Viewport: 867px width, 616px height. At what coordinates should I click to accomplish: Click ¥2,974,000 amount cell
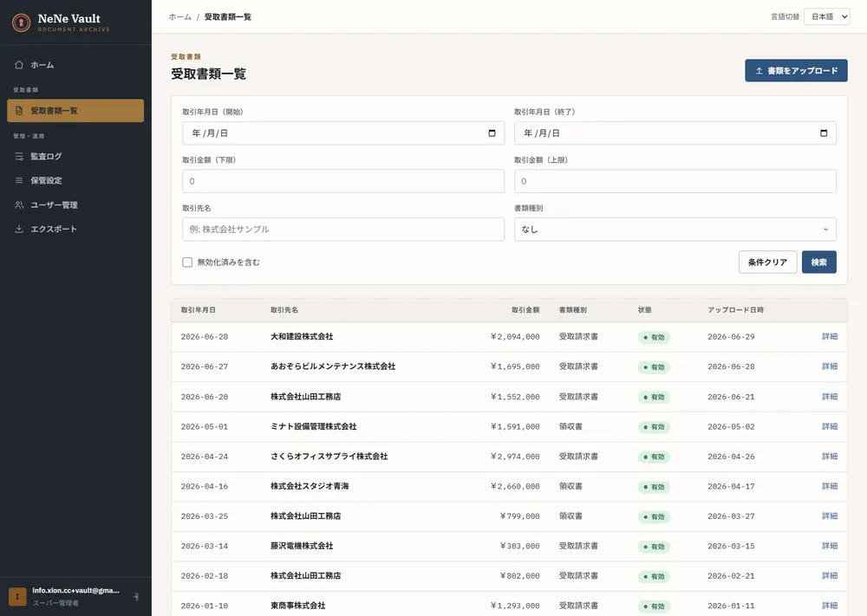click(515, 457)
